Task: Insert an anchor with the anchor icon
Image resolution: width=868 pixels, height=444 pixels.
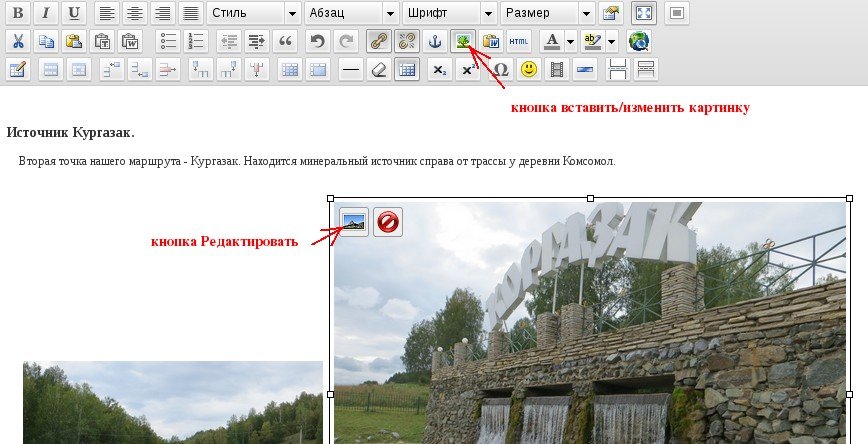Action: click(x=435, y=41)
